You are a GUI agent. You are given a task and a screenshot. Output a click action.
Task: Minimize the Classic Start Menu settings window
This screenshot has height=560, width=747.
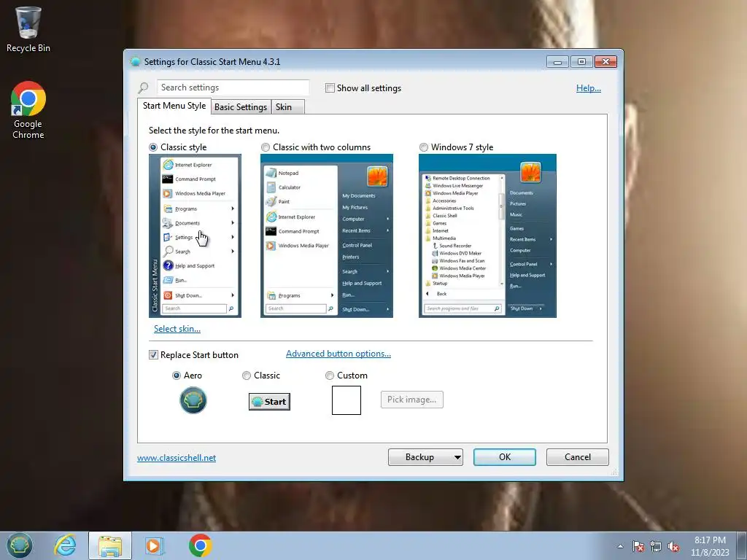(x=557, y=62)
